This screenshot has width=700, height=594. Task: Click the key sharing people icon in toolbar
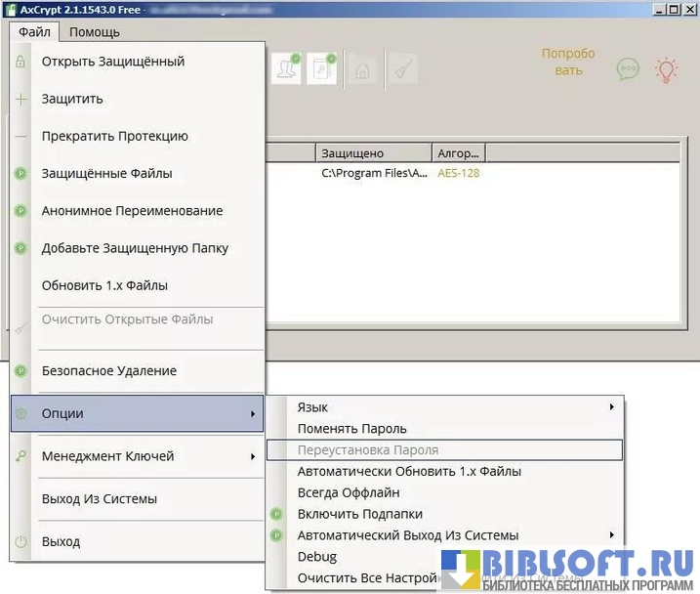(x=286, y=69)
